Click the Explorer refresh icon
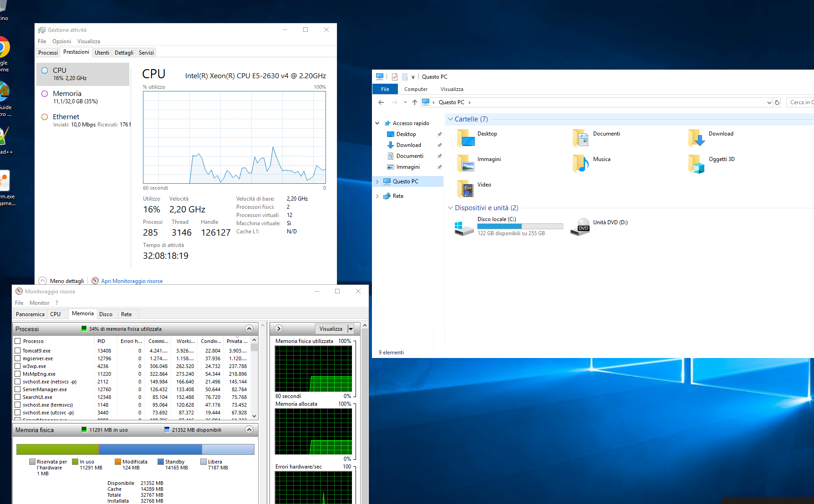814x504 pixels. click(777, 102)
